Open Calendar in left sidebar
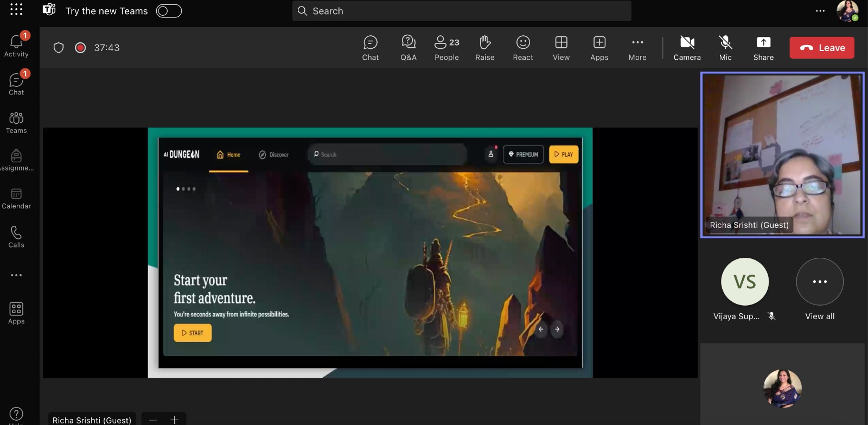The width and height of the screenshot is (868, 425). pos(16,198)
